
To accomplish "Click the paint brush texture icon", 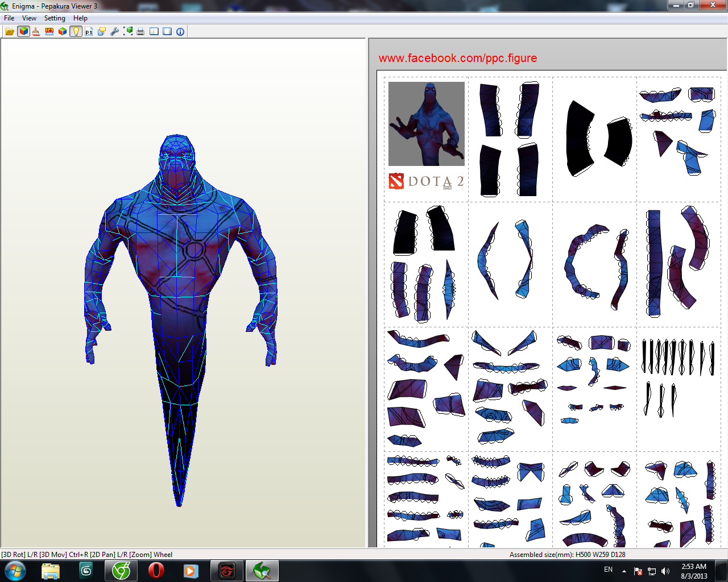I will point(35,31).
